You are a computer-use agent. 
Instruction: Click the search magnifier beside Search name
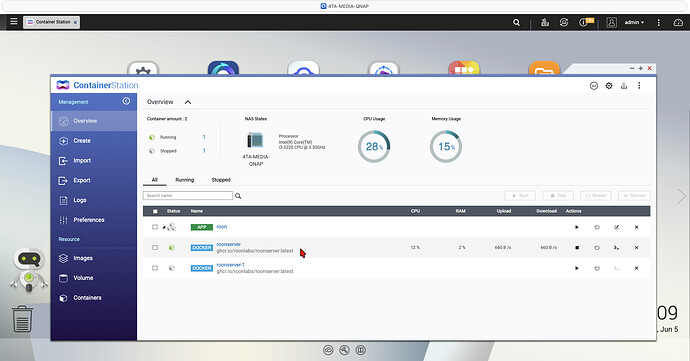[x=238, y=196]
